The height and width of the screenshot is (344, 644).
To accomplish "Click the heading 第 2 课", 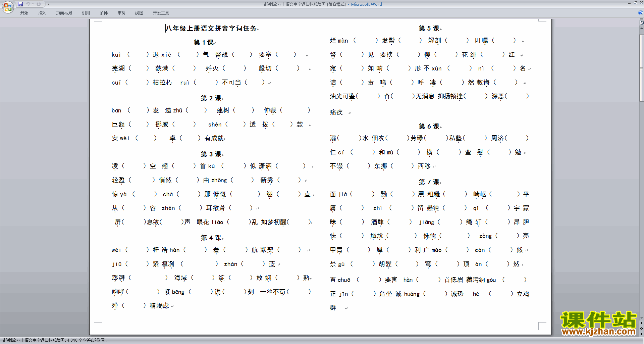I will pos(211,98).
